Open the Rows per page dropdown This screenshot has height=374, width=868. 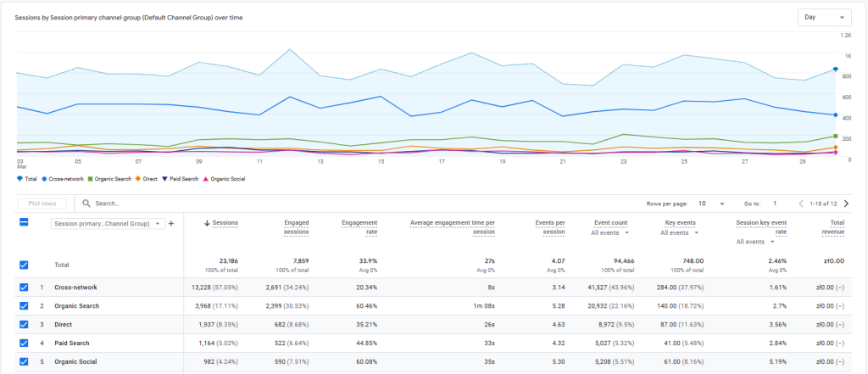(x=709, y=204)
